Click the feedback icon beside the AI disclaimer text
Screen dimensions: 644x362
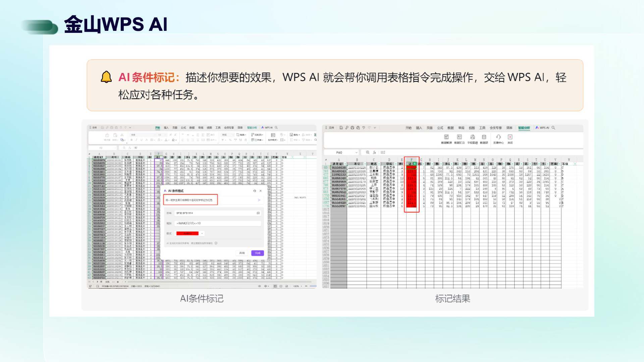point(216,243)
